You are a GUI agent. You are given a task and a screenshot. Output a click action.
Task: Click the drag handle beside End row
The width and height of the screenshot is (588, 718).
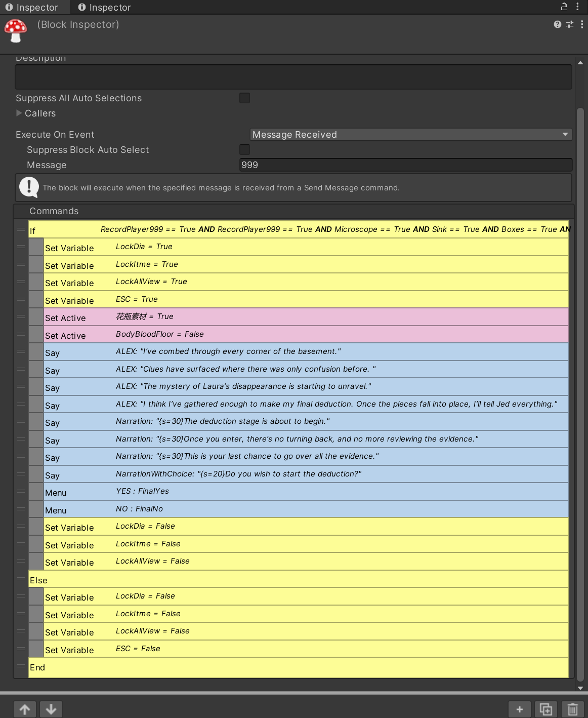point(21,666)
